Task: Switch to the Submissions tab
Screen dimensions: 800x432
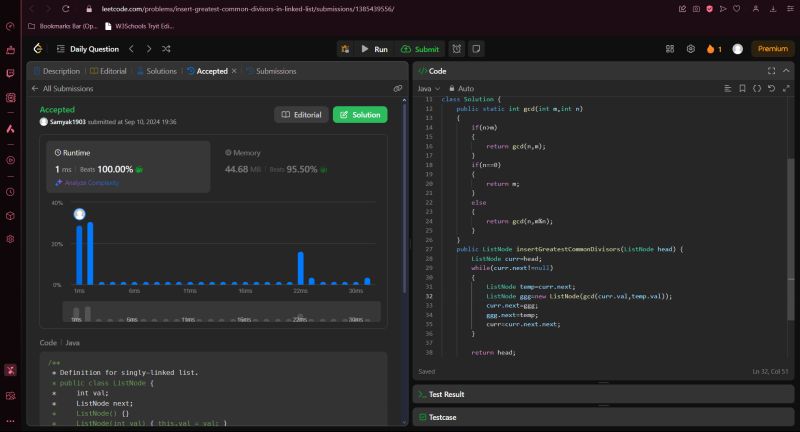Action: 271,71
